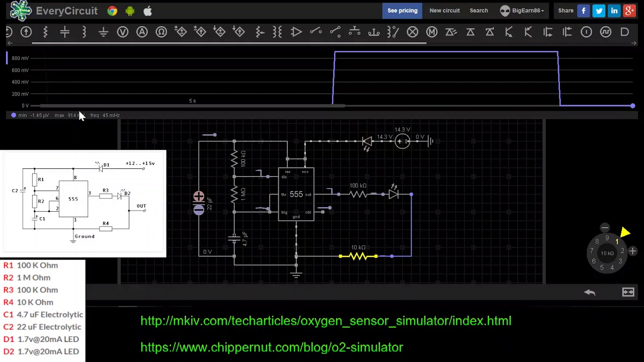This screenshot has width=644, height=362.
Task: Select digit 5 on the value dial
Action: point(602,267)
